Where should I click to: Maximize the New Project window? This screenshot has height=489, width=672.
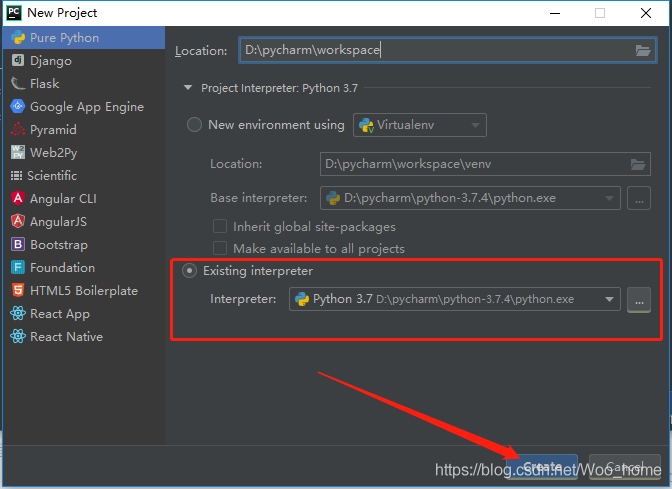click(x=600, y=13)
